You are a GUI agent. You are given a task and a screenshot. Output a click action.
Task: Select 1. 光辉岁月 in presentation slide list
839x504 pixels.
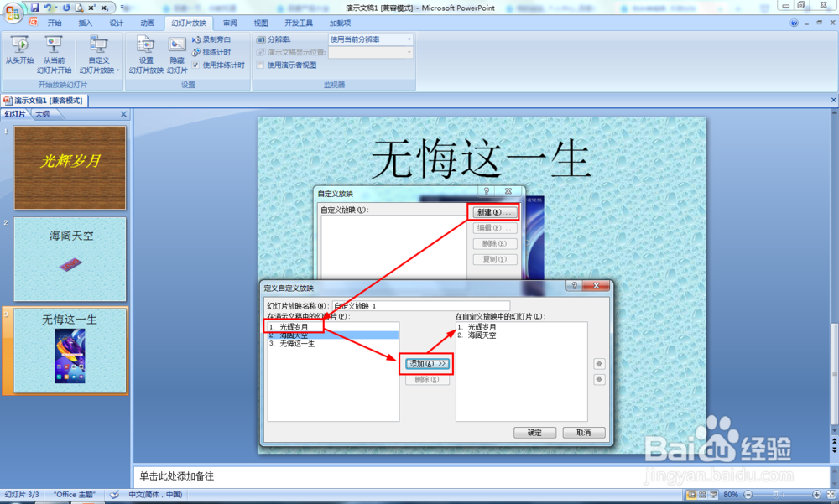pyautogui.click(x=333, y=326)
